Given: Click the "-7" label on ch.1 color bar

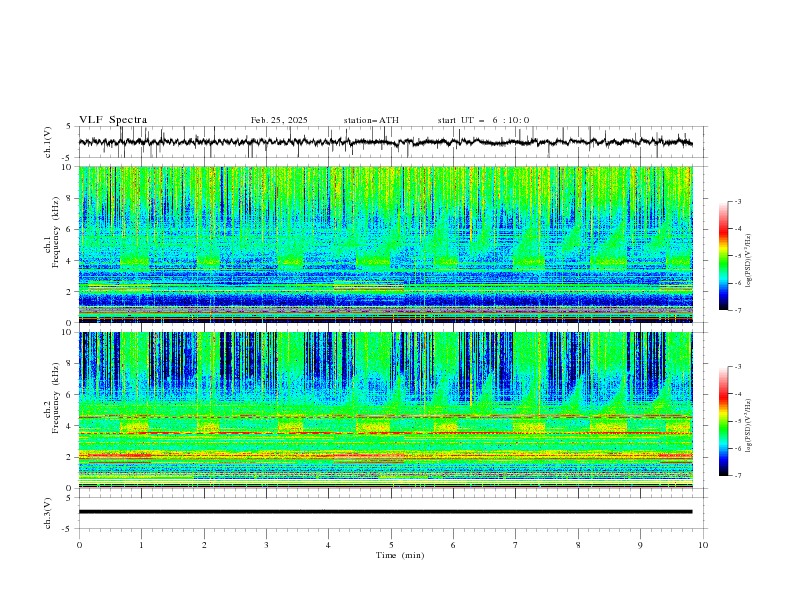Looking at the screenshot, I should tap(738, 310).
